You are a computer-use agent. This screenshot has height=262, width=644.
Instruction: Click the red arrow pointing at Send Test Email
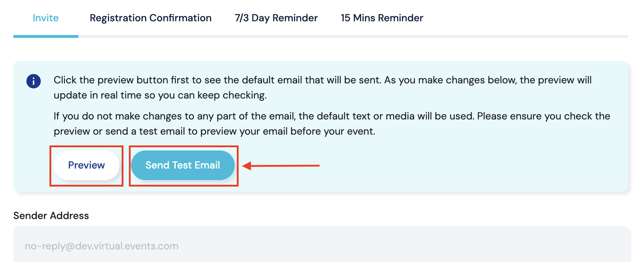point(282,166)
